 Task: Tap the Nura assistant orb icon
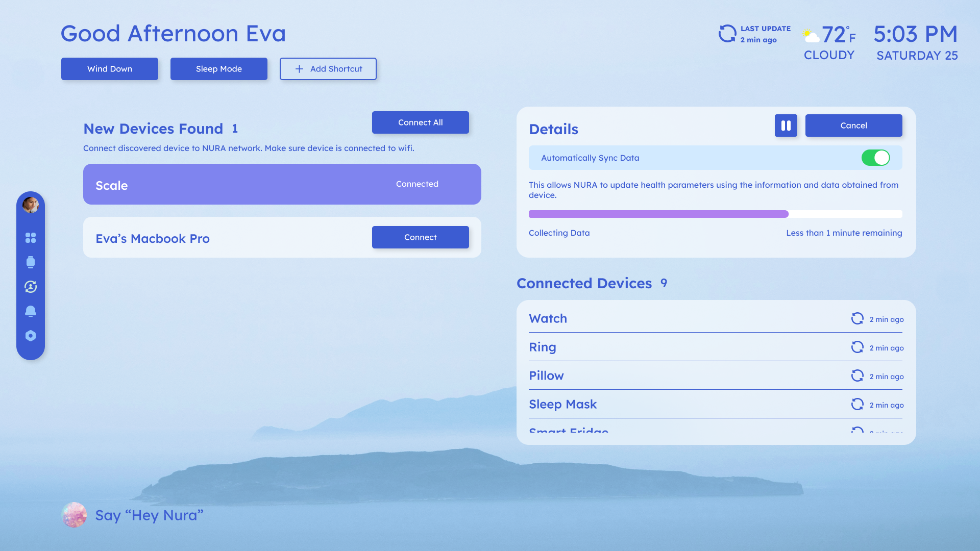74,515
